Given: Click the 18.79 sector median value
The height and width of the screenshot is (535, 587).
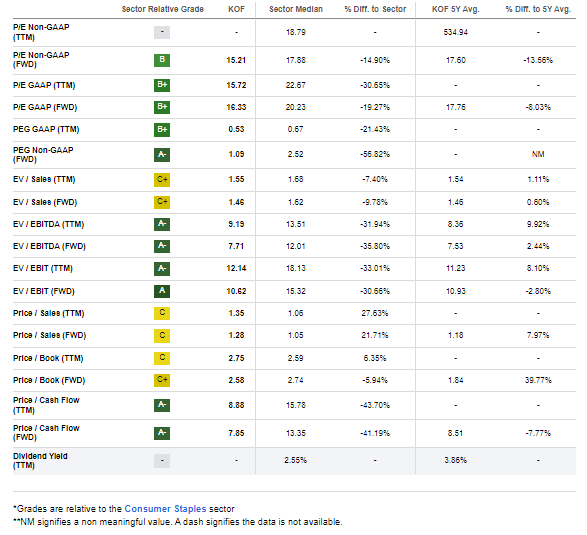Looking at the screenshot, I should [296, 32].
